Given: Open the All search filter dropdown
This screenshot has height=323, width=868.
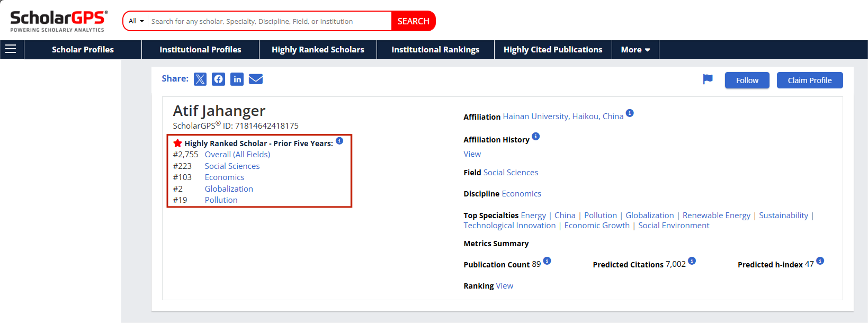Looking at the screenshot, I should point(136,21).
